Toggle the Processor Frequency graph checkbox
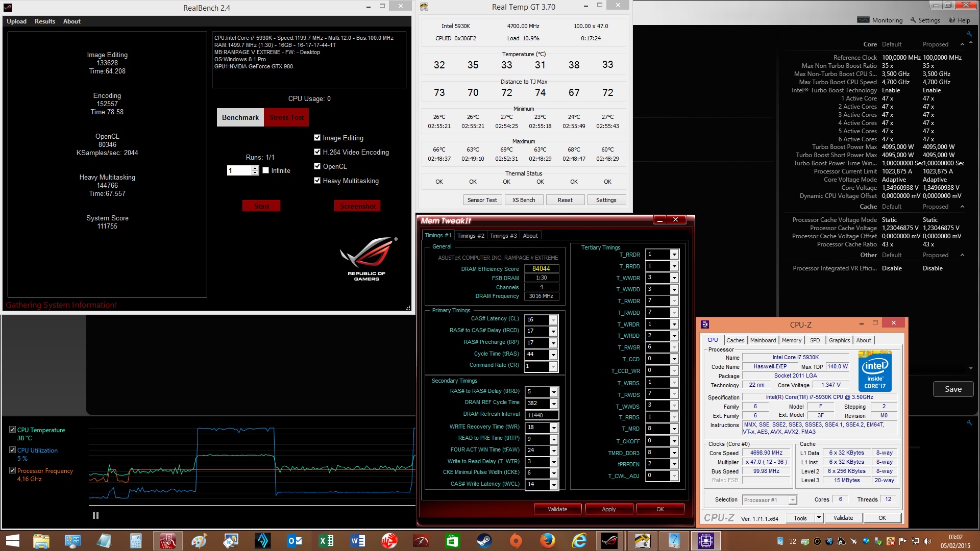The width and height of the screenshot is (980, 551). tap(12, 470)
